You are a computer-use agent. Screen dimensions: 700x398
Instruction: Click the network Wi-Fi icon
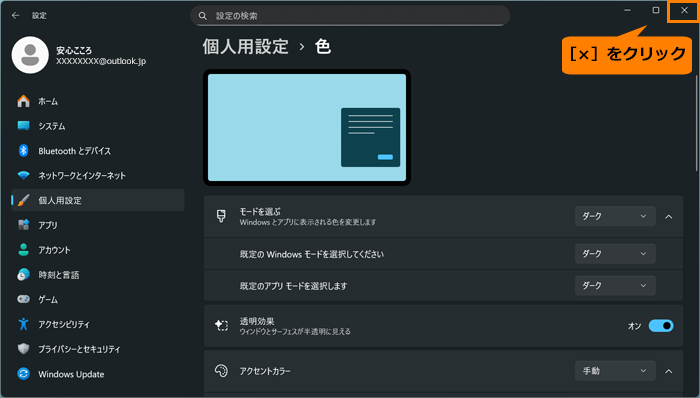(24, 175)
